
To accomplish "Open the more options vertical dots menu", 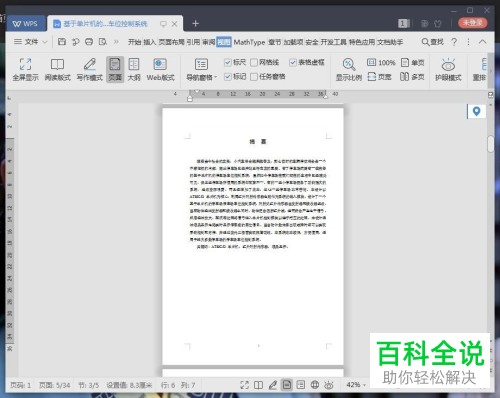I will point(468,42).
